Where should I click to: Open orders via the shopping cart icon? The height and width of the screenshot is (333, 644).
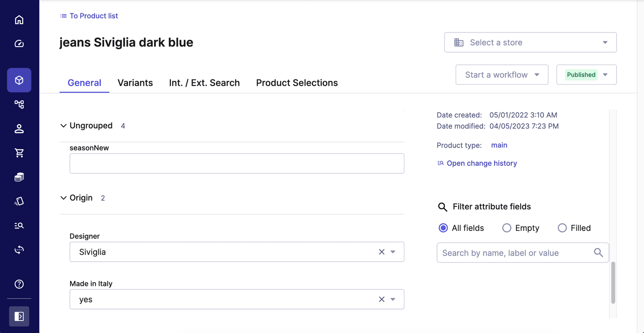tap(19, 153)
